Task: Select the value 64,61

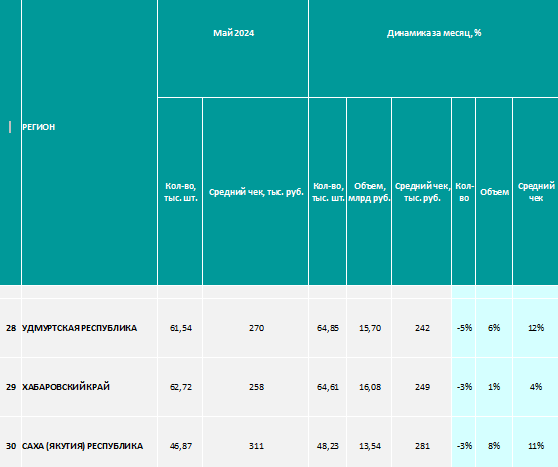Action: tap(327, 387)
